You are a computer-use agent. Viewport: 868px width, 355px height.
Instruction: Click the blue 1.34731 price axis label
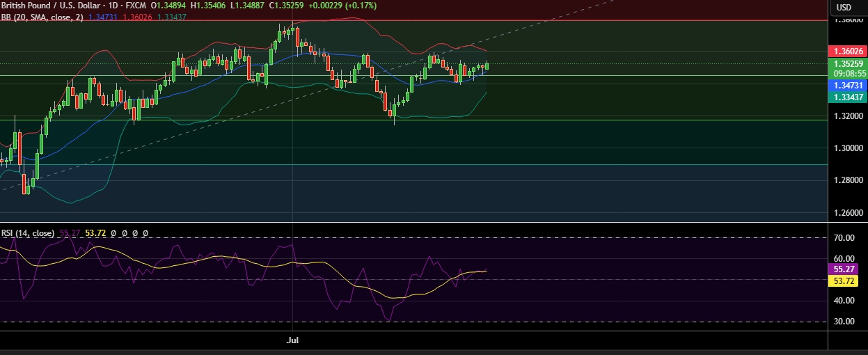847,85
